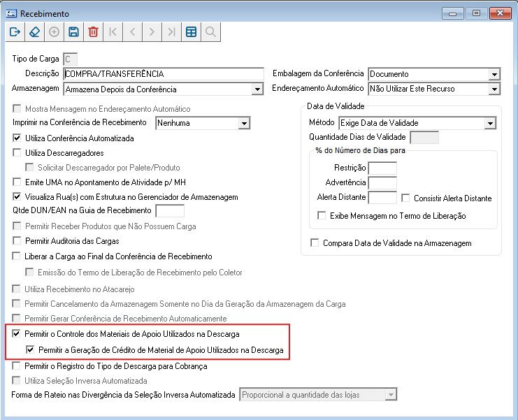This screenshot has width=518, height=420.
Task: Click the magnifier search toolbar icon
Action: coord(210,32)
